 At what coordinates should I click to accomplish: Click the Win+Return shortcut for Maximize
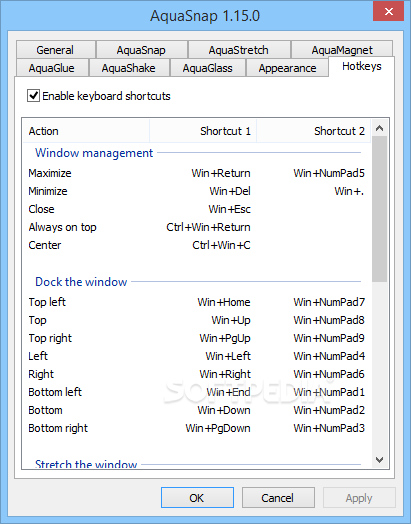click(x=221, y=173)
